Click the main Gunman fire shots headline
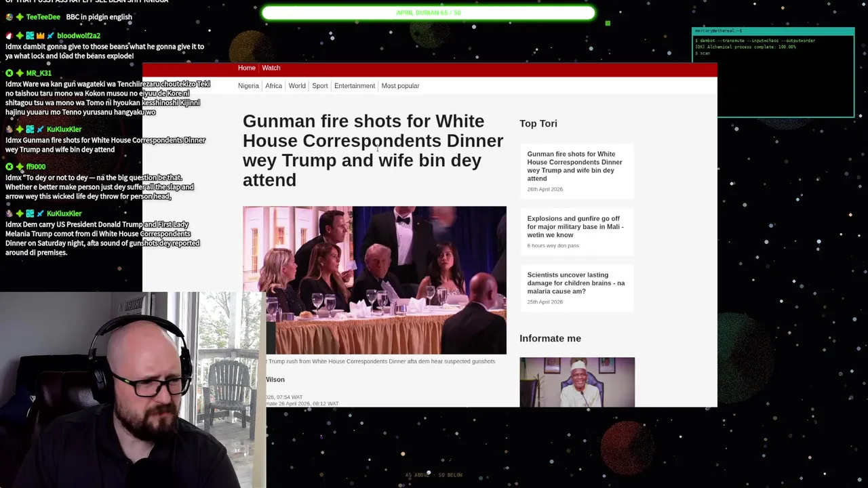Image resolution: width=868 pixels, height=488 pixels. tap(373, 150)
